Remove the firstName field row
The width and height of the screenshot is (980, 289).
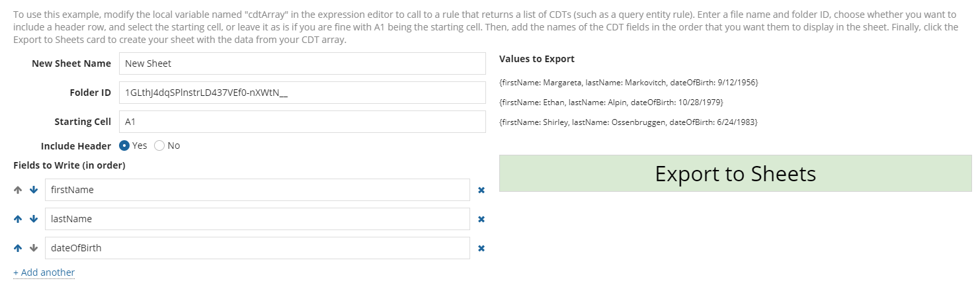[481, 190]
